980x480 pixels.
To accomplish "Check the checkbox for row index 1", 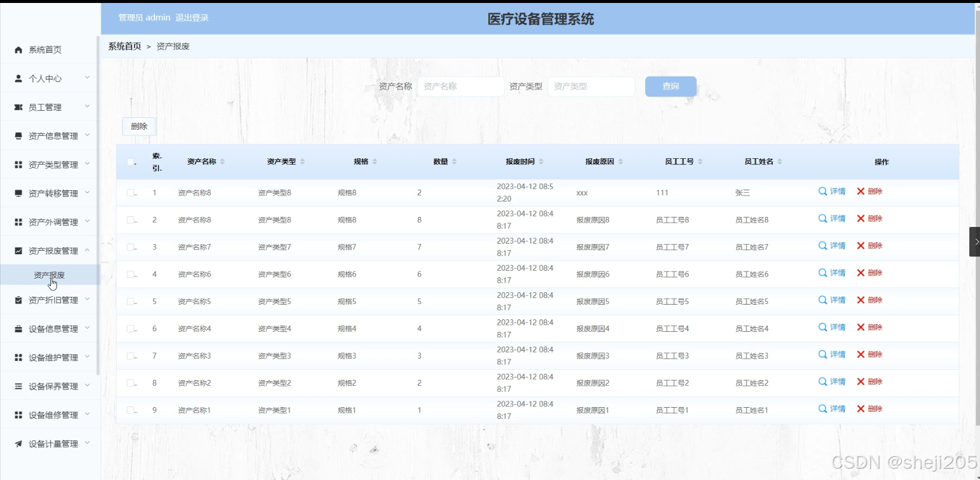I will click(130, 193).
